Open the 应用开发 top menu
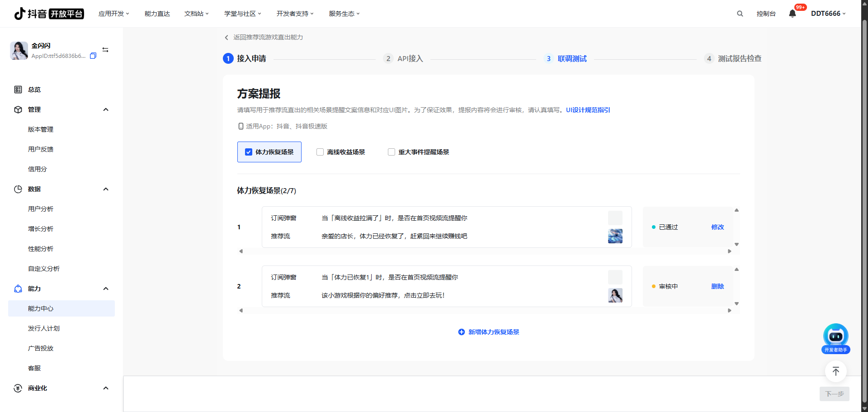The width and height of the screenshot is (868, 412). click(x=113, y=14)
